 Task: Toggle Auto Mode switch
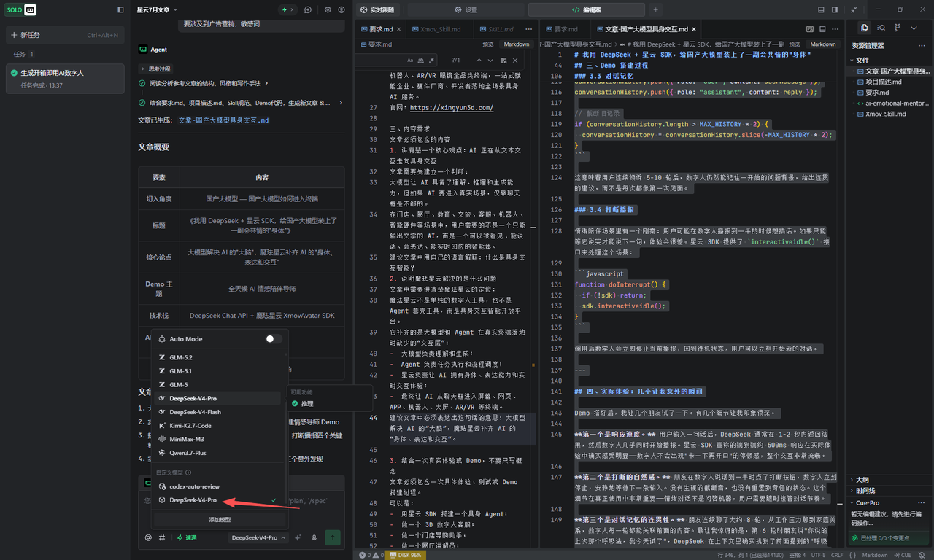tap(274, 339)
